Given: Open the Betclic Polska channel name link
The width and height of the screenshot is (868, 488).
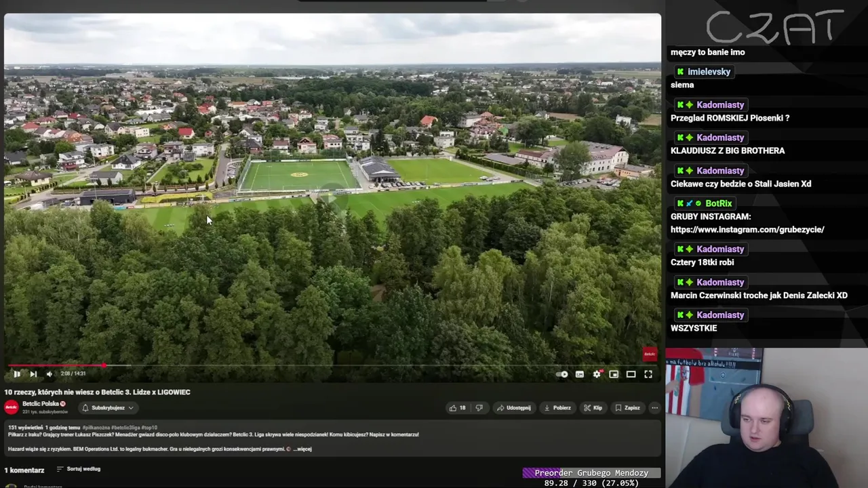Looking at the screenshot, I should tap(41, 404).
